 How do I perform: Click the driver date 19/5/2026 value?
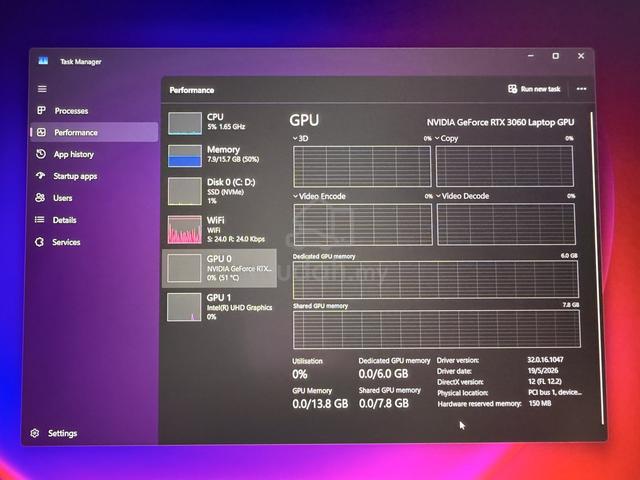pyautogui.click(x=543, y=371)
